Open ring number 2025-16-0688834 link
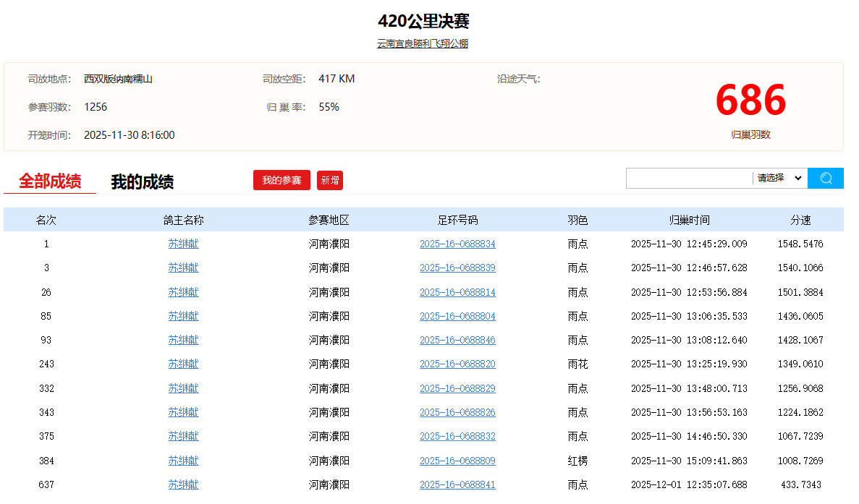 [457, 244]
